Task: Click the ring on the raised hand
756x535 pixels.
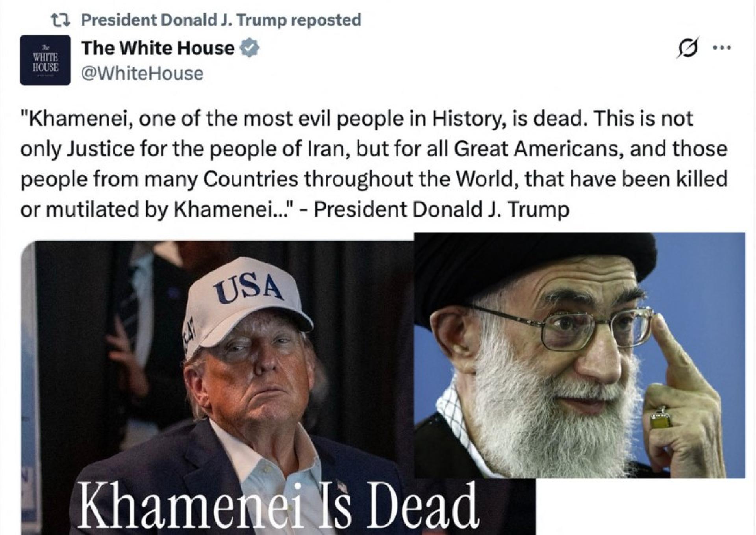Action: click(x=660, y=420)
